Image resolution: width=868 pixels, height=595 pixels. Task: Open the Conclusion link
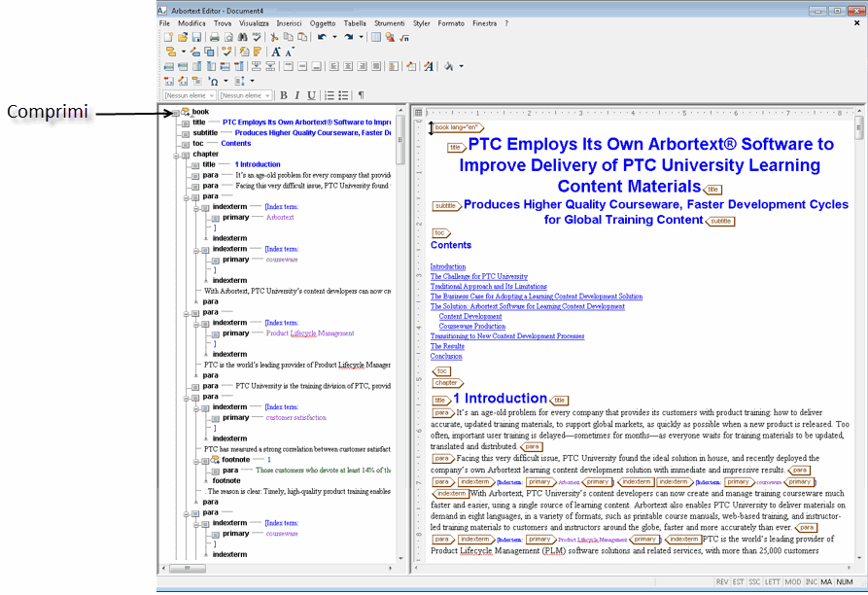(446, 357)
